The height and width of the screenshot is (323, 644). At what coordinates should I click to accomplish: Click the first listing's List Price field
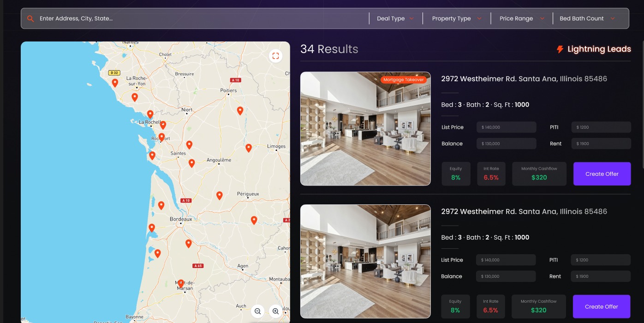[x=506, y=127]
